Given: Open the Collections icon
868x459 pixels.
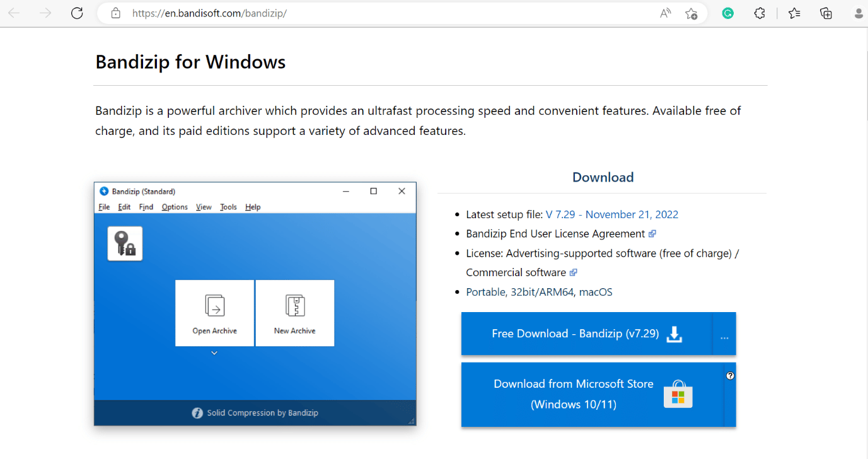Looking at the screenshot, I should [x=826, y=13].
